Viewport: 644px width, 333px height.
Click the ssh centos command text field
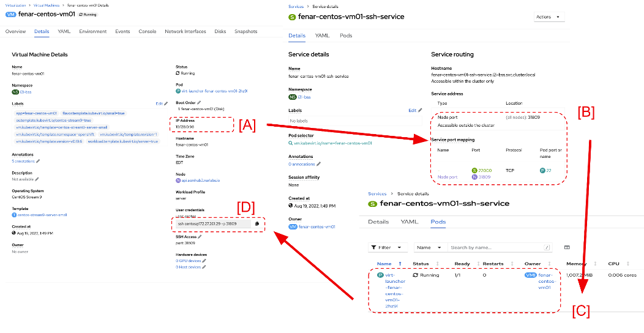coord(212,224)
